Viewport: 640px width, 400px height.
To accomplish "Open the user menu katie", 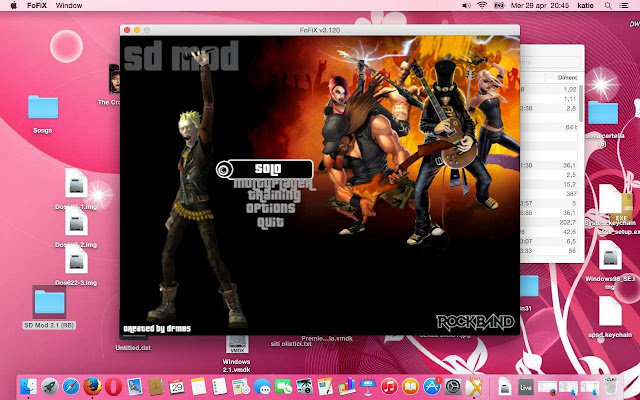I will [x=585, y=5].
